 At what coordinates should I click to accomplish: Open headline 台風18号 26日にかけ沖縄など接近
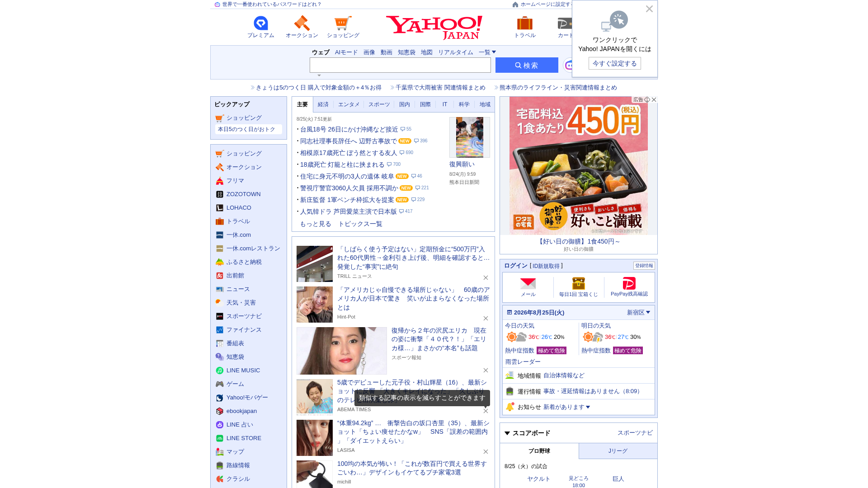(349, 129)
